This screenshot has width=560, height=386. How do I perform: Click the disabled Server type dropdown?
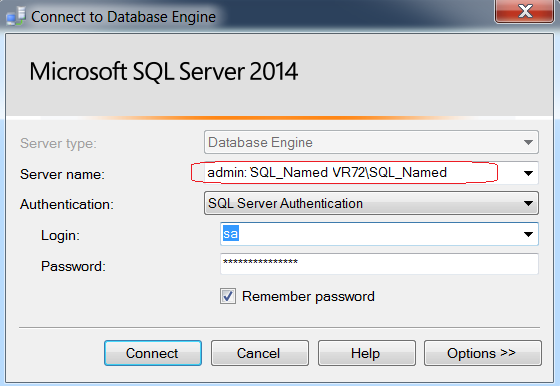click(x=371, y=142)
